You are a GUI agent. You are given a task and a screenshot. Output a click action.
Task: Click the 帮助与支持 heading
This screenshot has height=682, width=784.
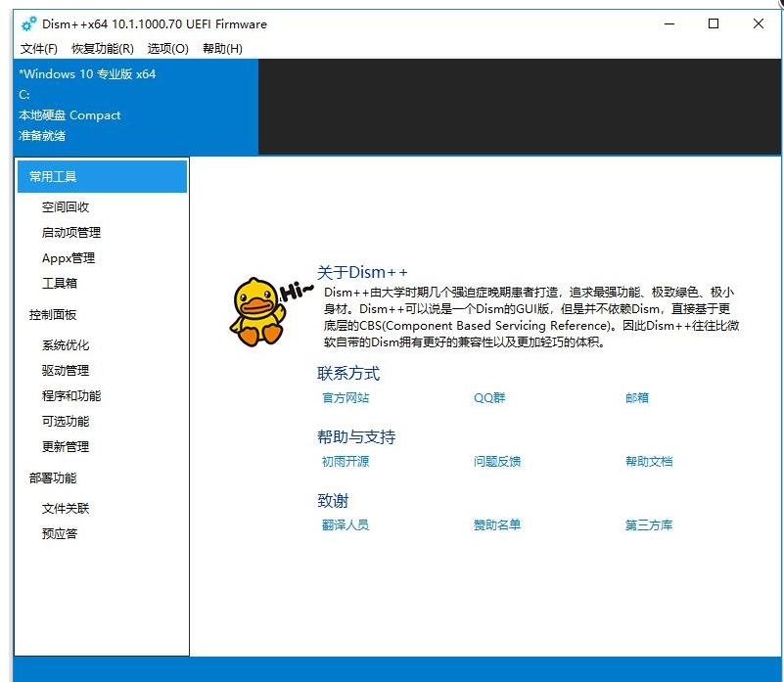coord(356,437)
